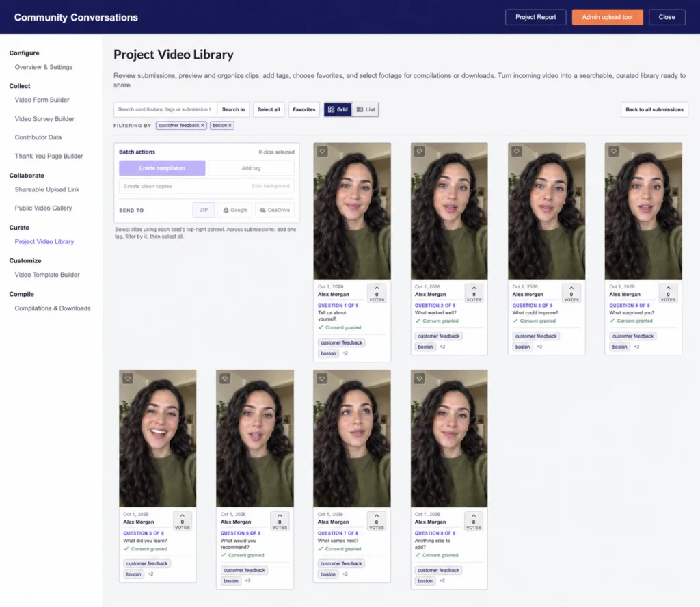Show Favorites only
This screenshot has height=607, width=700.
click(304, 109)
